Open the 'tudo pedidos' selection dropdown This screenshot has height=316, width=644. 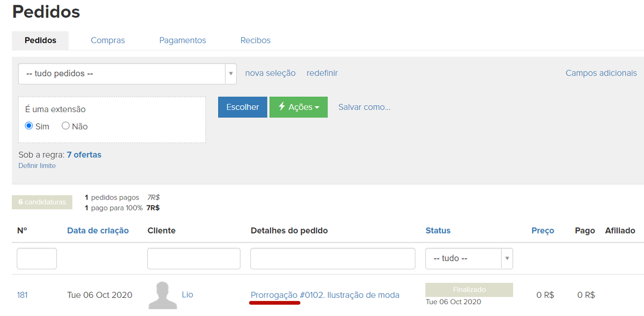127,74
